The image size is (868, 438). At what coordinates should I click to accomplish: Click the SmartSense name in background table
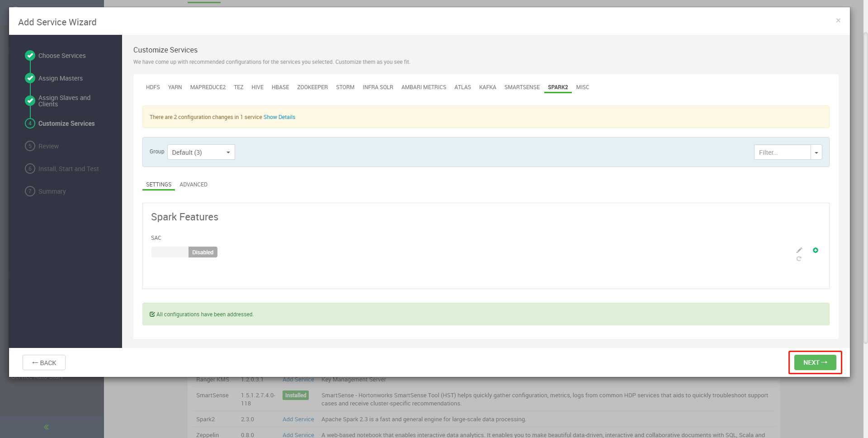pos(212,395)
